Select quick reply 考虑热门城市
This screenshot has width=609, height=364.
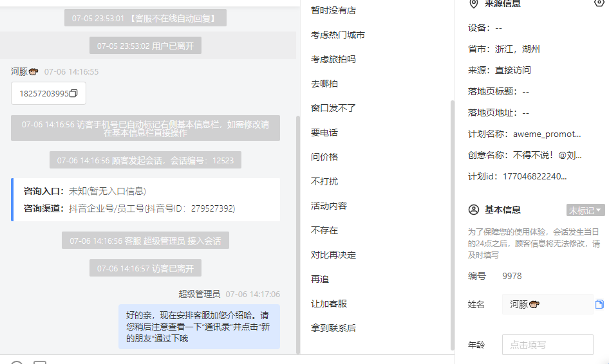[x=337, y=35]
